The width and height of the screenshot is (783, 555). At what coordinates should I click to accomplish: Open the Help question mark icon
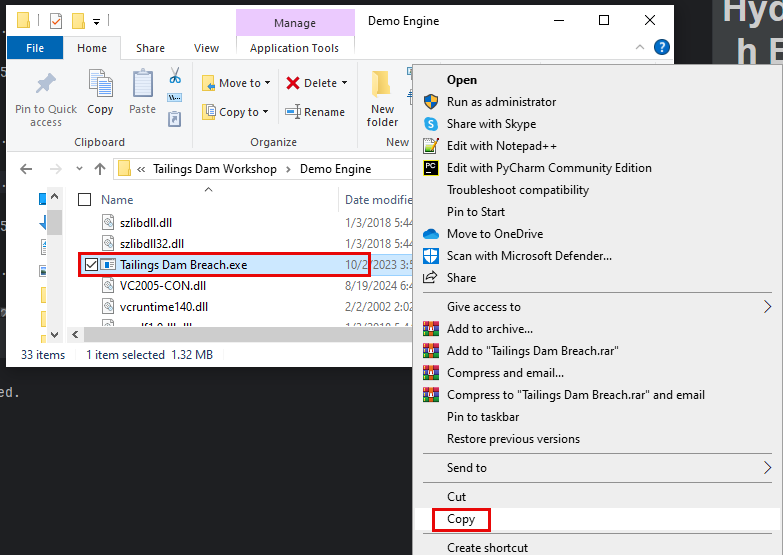coord(661,47)
